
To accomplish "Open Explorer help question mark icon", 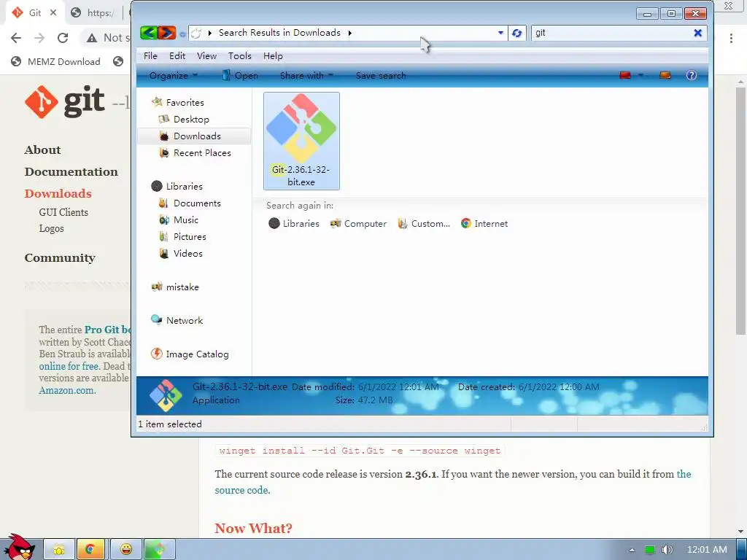I will [x=692, y=75].
